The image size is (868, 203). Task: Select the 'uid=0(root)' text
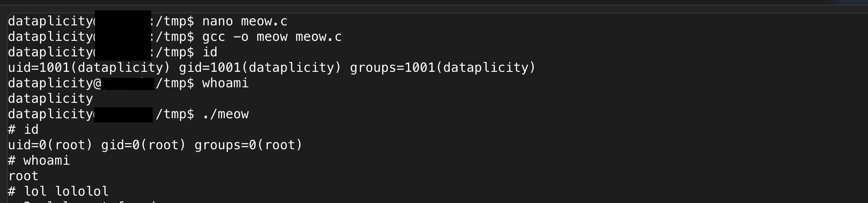(x=50, y=145)
